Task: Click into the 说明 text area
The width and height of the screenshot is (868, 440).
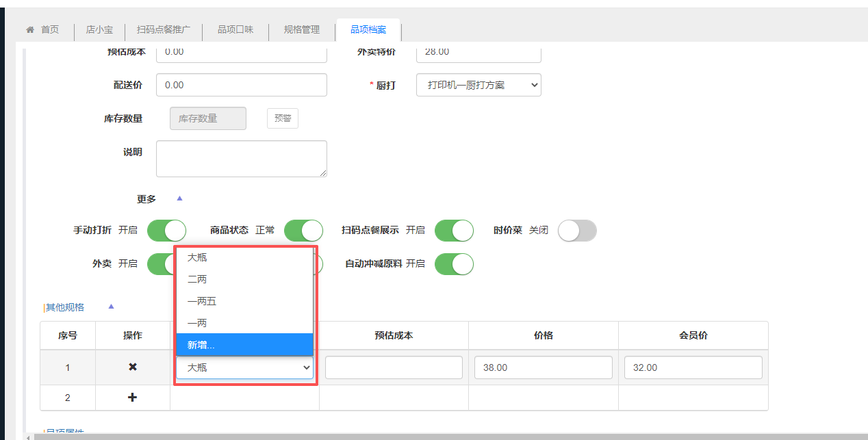Action: point(241,159)
